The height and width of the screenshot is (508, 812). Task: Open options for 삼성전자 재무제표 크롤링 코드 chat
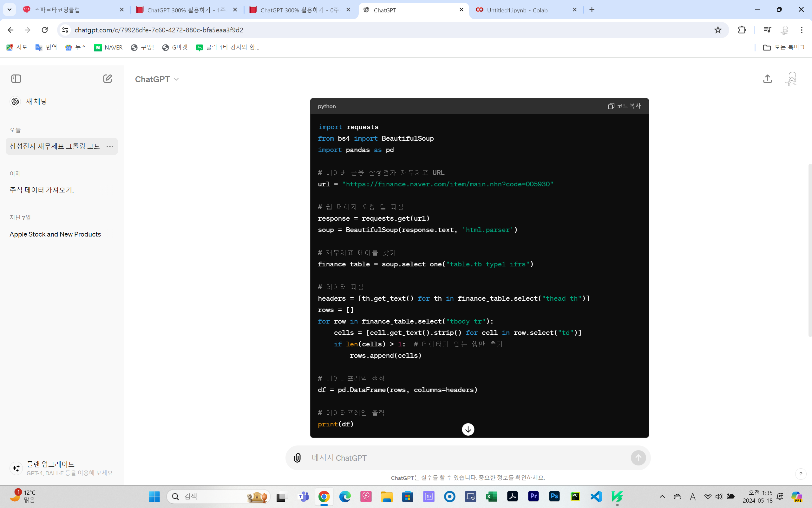click(x=110, y=146)
